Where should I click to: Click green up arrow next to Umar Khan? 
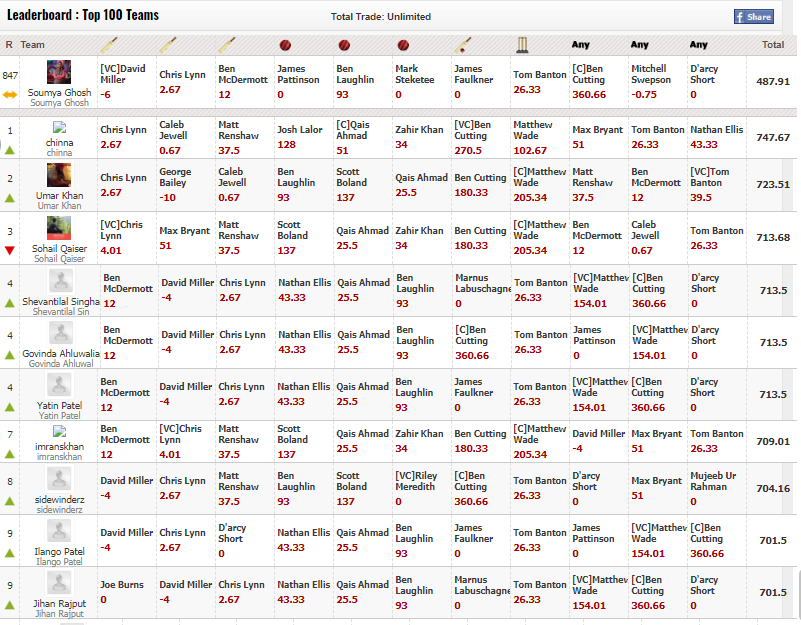pyautogui.click(x=10, y=198)
